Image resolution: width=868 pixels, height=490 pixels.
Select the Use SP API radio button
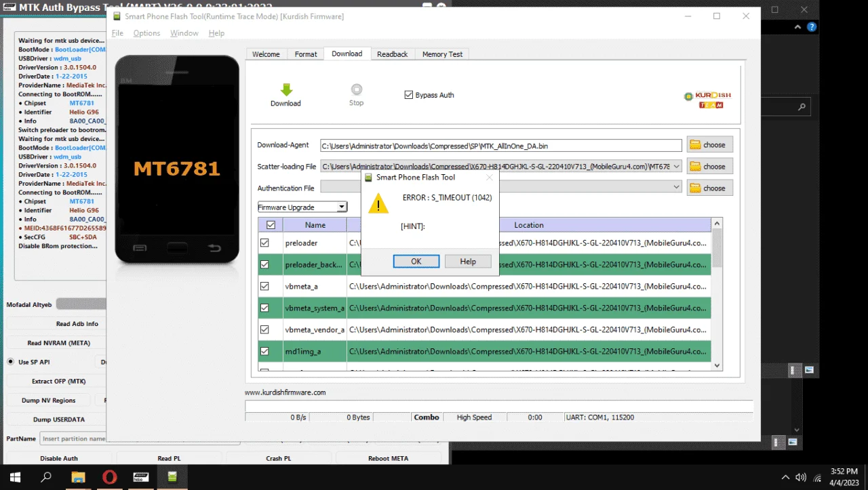11,362
